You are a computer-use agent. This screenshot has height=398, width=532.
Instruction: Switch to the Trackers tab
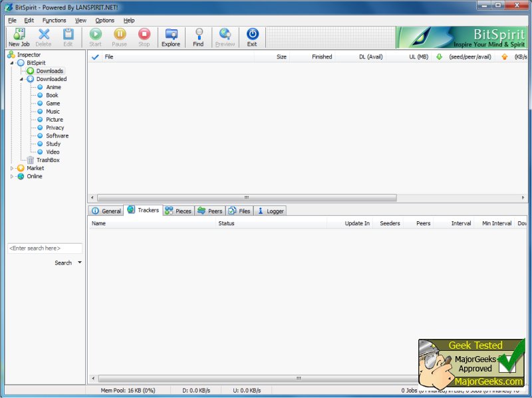143,210
